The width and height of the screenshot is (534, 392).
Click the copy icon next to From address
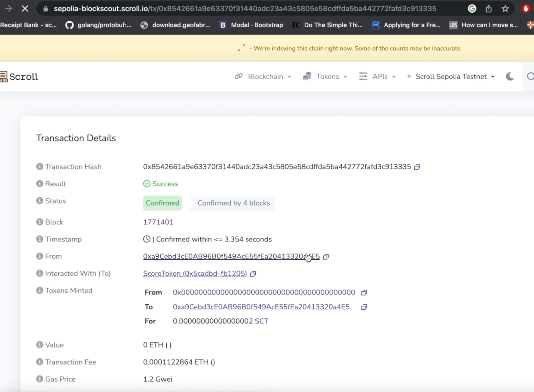[x=327, y=257]
